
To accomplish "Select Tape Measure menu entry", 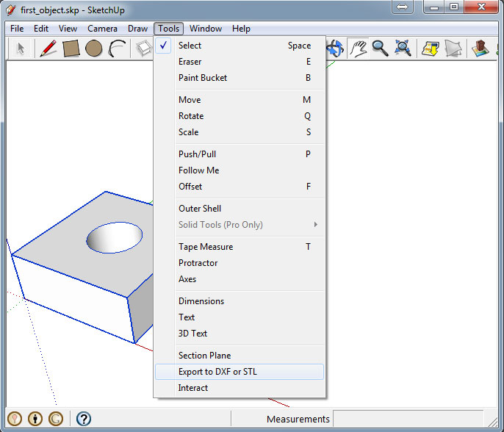I will (240, 247).
